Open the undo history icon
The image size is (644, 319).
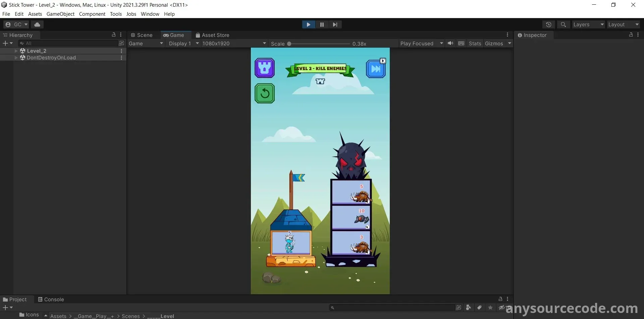(548, 24)
